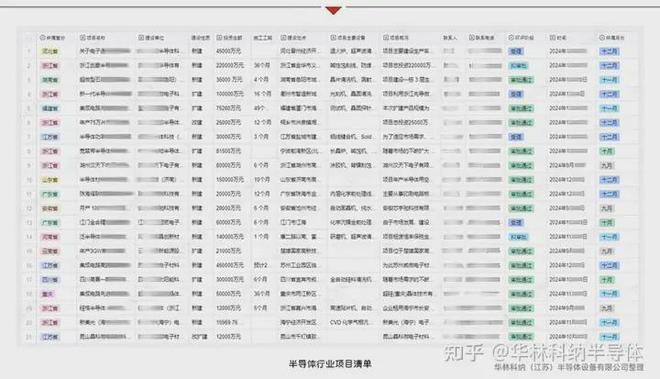Click the blue 拟建 status tag in row 1

click(x=516, y=51)
